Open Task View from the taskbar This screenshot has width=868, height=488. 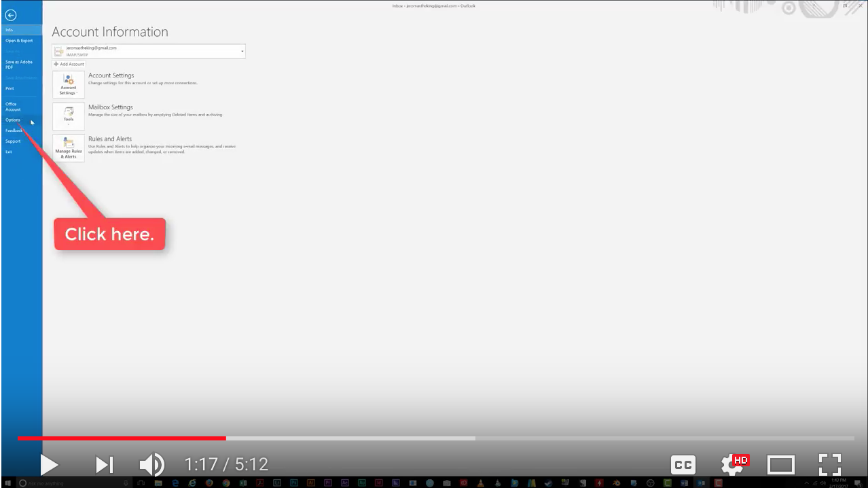(141, 483)
